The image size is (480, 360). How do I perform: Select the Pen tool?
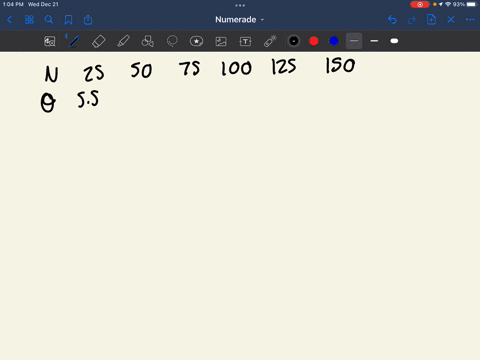coord(74,41)
